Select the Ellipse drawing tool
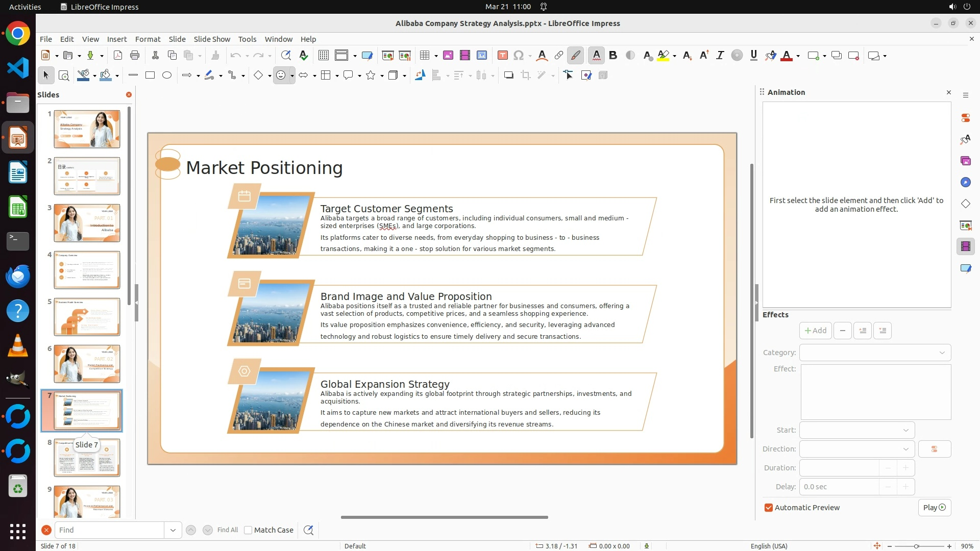 167,76
